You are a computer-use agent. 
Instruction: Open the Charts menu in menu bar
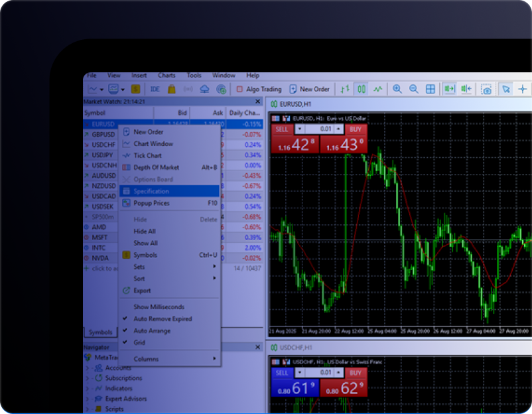tap(166, 76)
